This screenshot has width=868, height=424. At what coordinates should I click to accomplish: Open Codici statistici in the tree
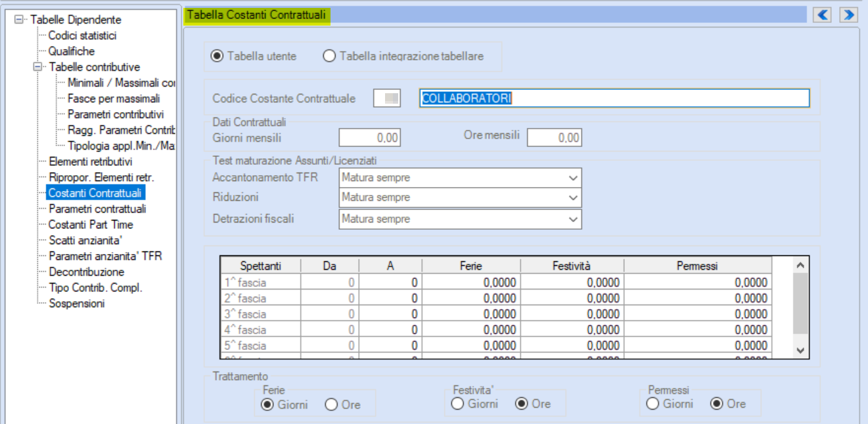click(x=83, y=35)
